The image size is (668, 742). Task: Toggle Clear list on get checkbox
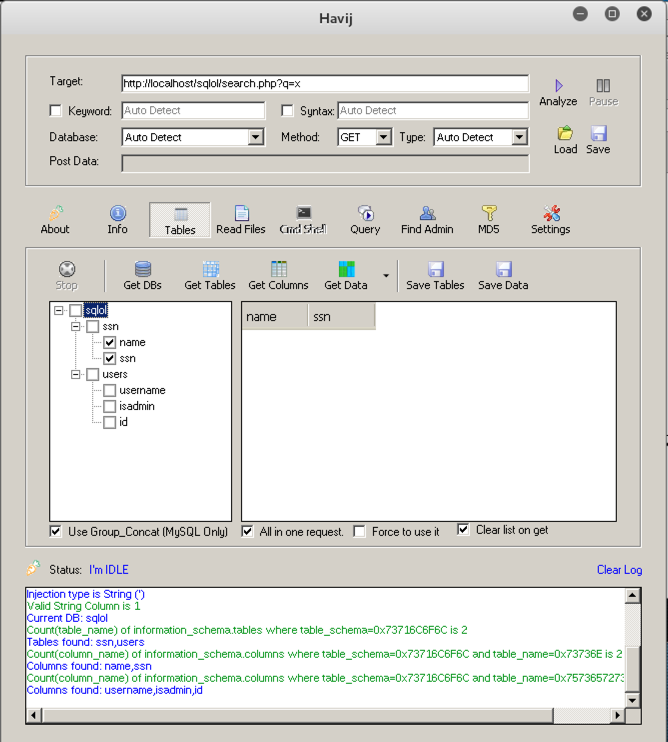click(x=463, y=530)
